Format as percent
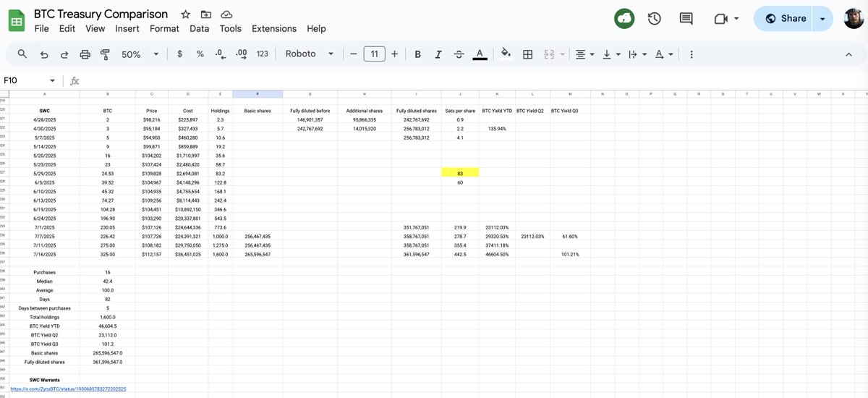This screenshot has height=398, width=868. tap(200, 54)
